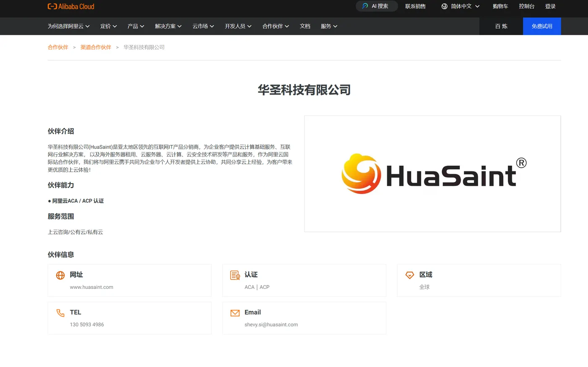
Task: Expand the 产品 products menu
Action: (x=136, y=26)
